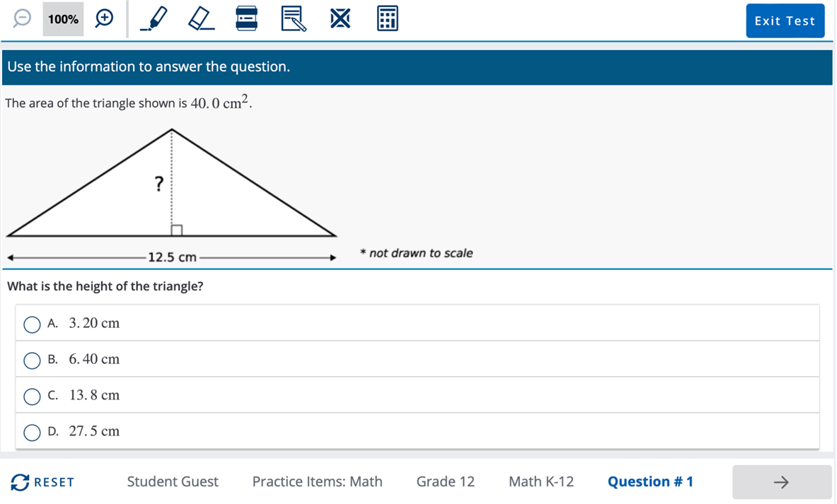The height and width of the screenshot is (504, 837).
Task: Click the Practice Items: Math label
Action: point(317,481)
